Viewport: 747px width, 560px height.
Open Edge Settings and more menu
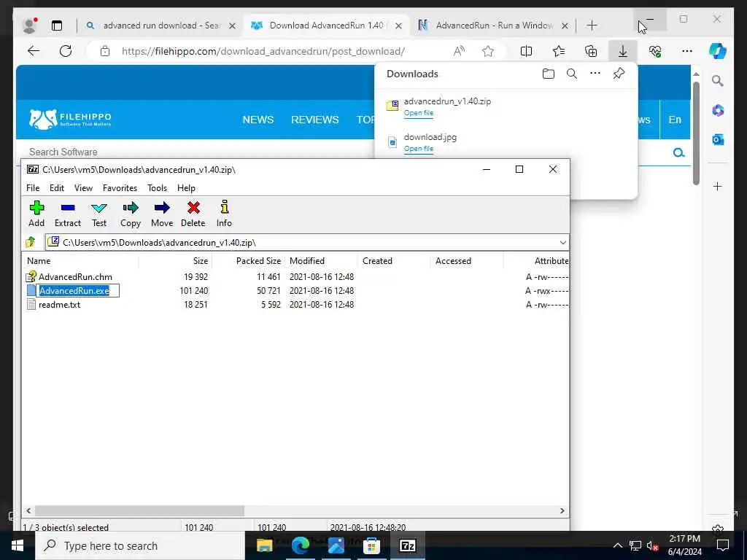[687, 51]
